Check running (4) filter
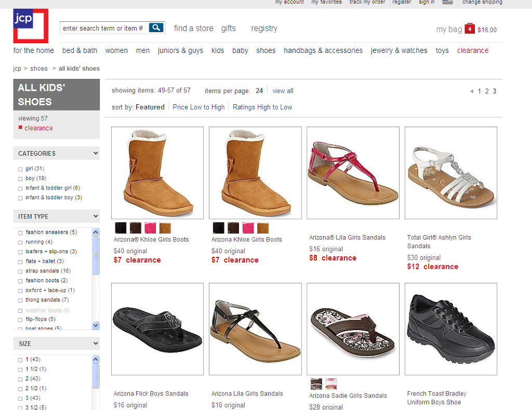This screenshot has width=532, height=410. [x=20, y=242]
